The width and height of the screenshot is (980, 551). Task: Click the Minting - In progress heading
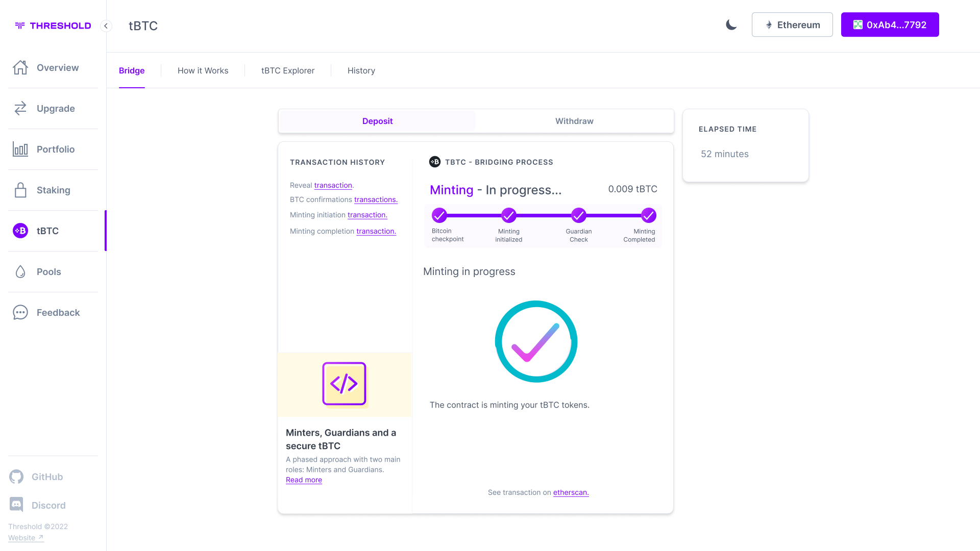point(496,190)
